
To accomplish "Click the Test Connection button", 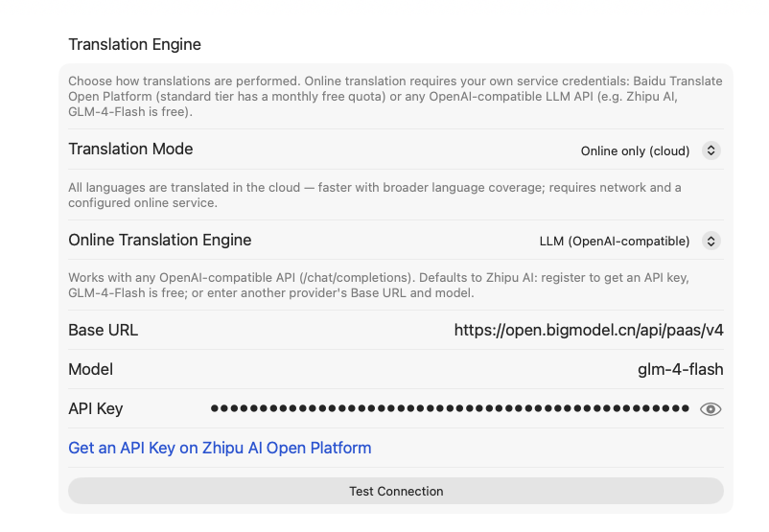I will [x=396, y=491].
